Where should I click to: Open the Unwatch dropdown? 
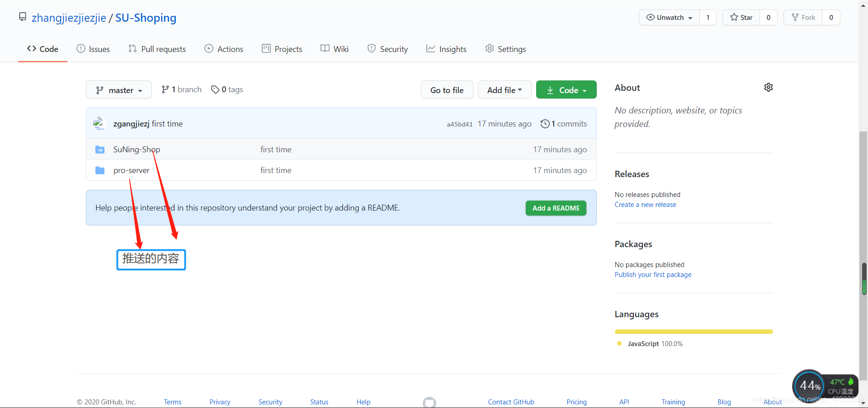click(x=670, y=18)
